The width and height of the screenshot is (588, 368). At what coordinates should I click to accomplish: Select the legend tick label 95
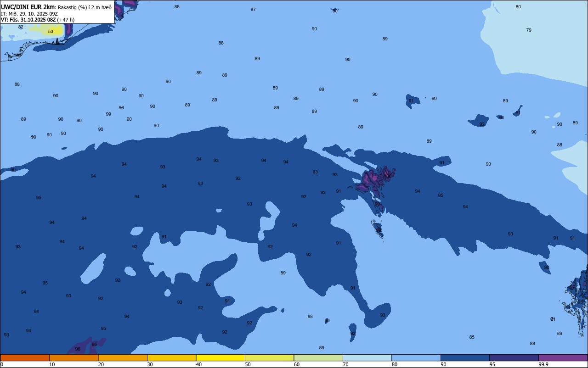pyautogui.click(x=492, y=364)
